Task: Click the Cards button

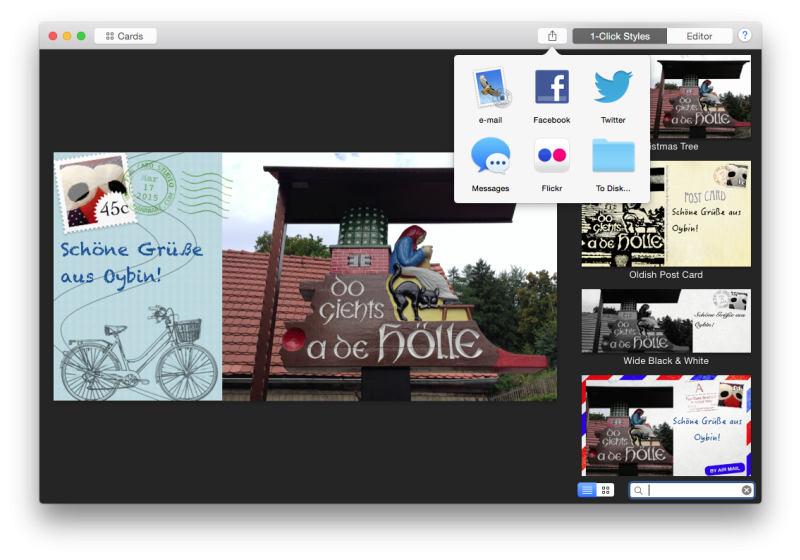Action: point(125,36)
